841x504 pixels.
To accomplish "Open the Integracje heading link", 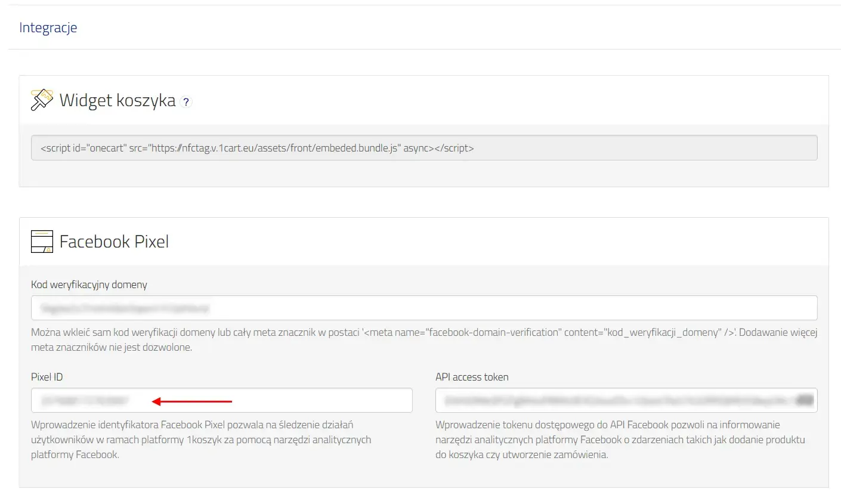I will [x=48, y=28].
